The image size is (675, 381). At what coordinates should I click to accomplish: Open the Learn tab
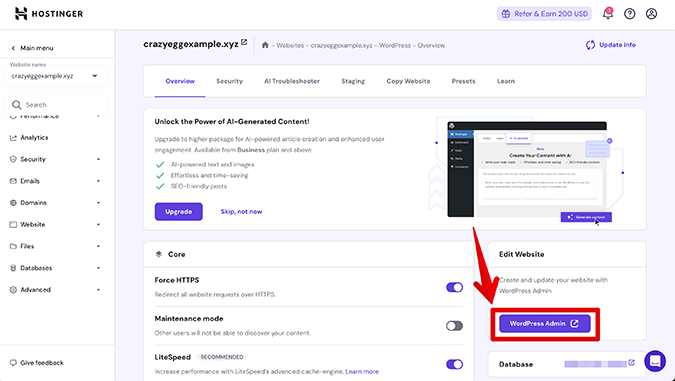(x=506, y=81)
